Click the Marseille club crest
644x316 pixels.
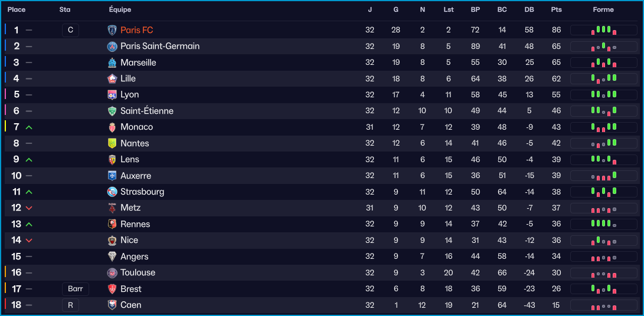(112, 62)
